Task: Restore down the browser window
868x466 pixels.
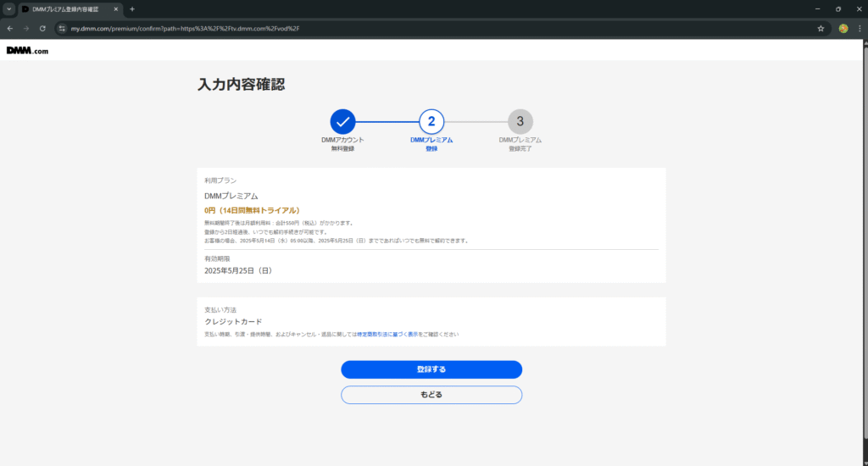Action: click(x=838, y=8)
